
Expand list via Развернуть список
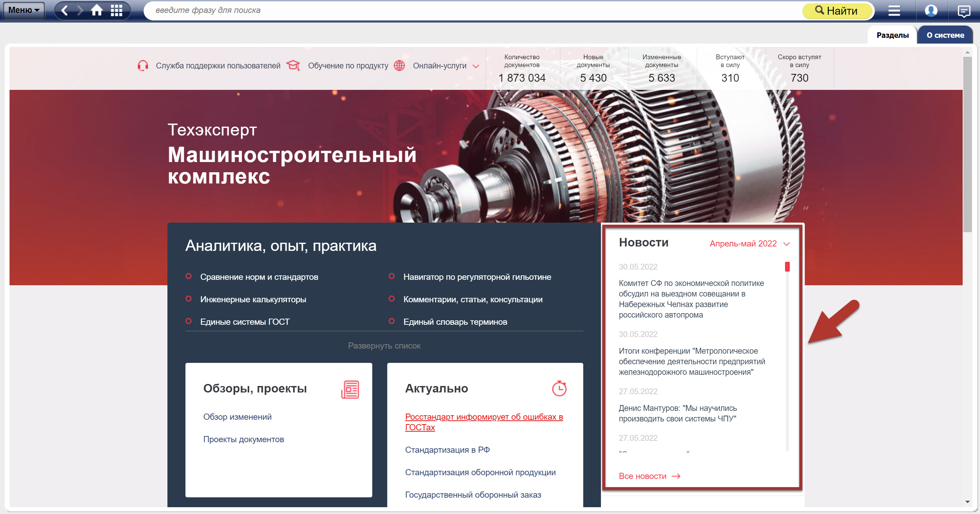coord(384,346)
